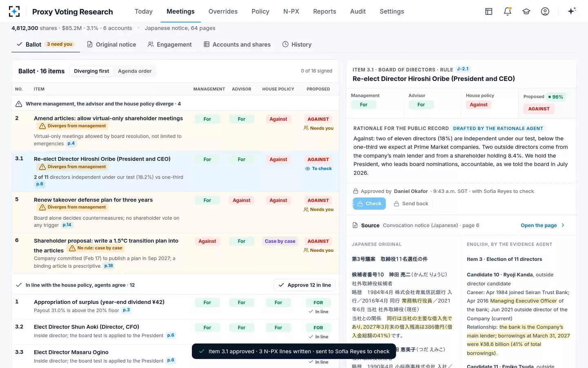The image size is (588, 368).
Task: Open the user profile icon
Action: tap(545, 11)
